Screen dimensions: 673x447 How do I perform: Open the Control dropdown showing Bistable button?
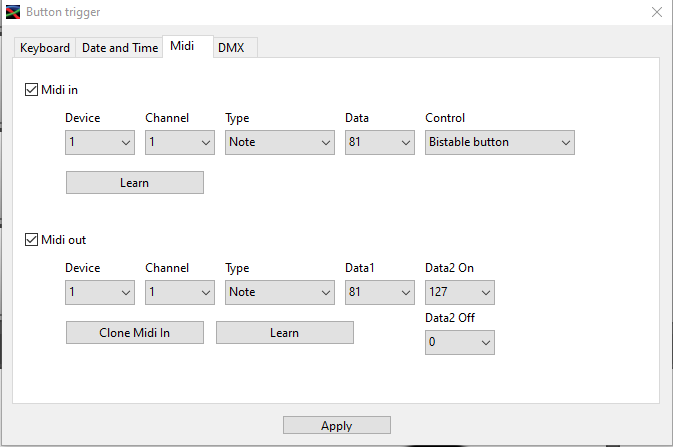click(x=500, y=143)
